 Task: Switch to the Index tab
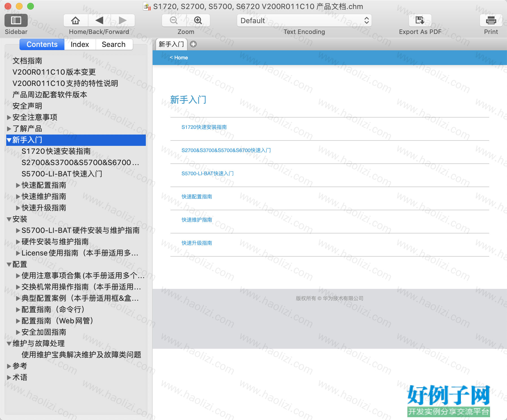click(x=80, y=44)
